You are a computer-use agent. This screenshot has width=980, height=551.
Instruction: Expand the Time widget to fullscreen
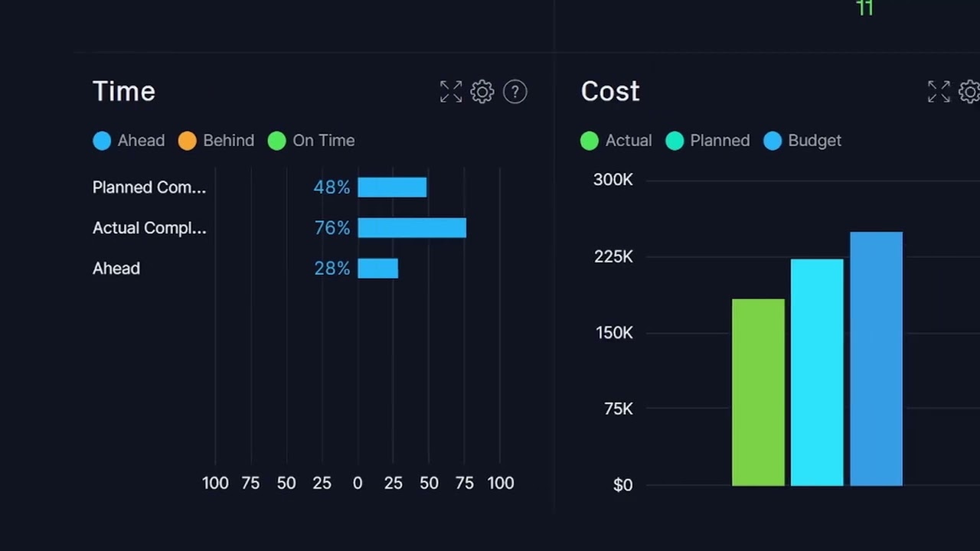[x=451, y=92]
